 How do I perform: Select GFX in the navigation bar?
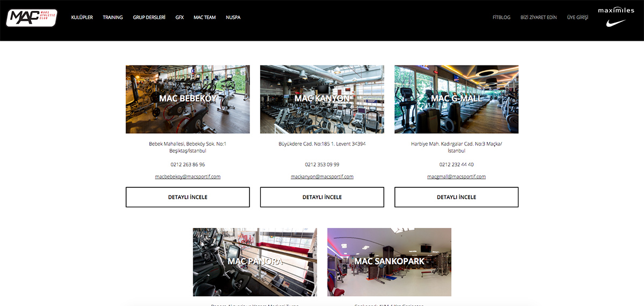click(180, 18)
